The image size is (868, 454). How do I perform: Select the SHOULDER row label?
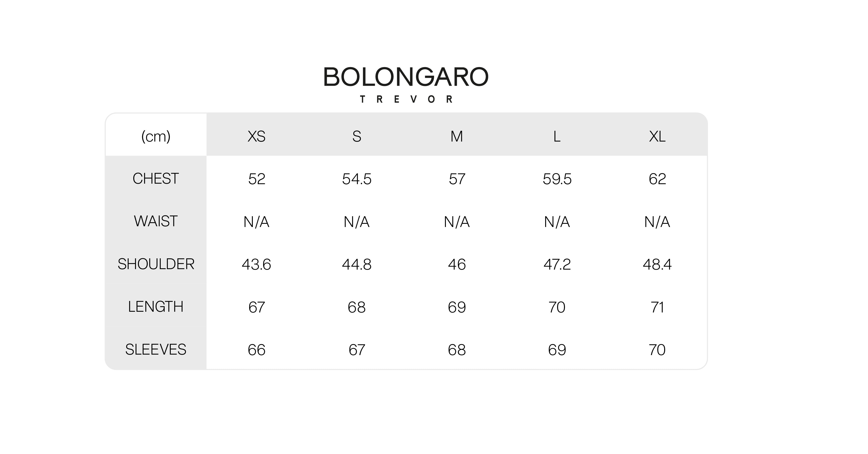pos(156,264)
